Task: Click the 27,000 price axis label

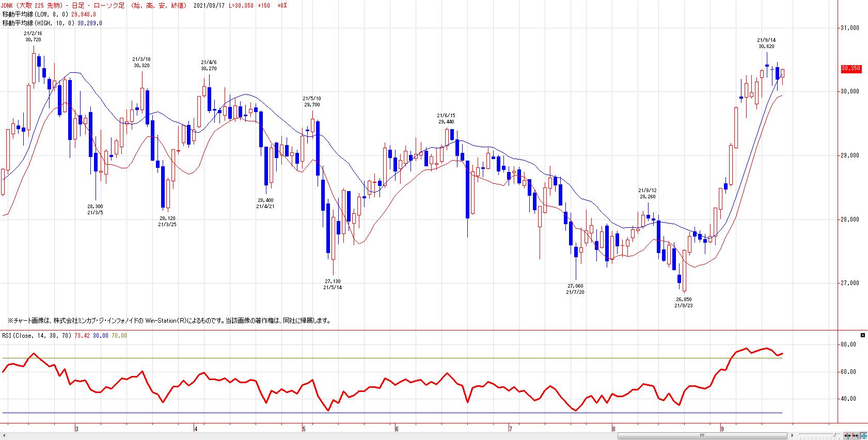Action: click(850, 283)
